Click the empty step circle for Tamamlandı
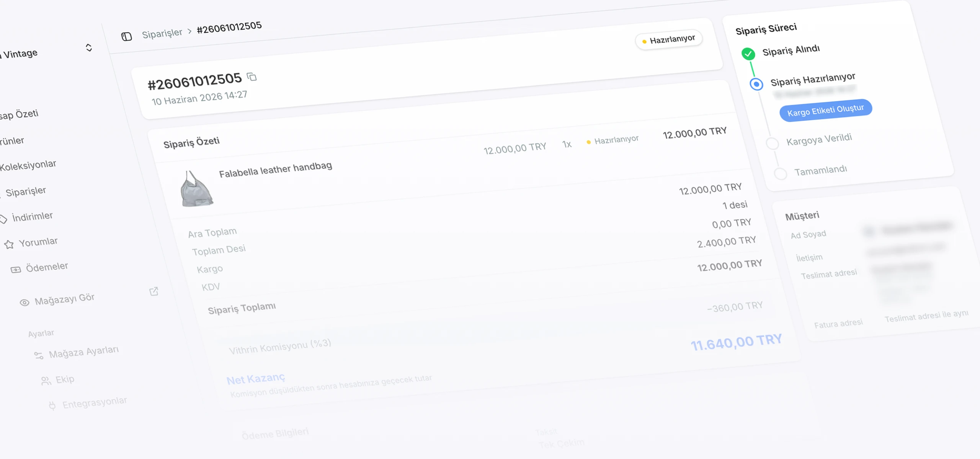This screenshot has width=980, height=459. 780,174
